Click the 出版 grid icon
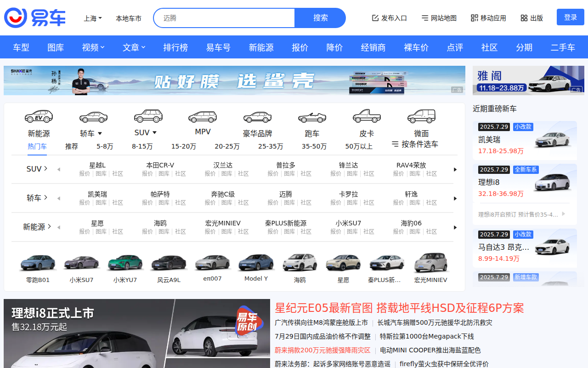The height and width of the screenshot is (368, 588). point(524,18)
